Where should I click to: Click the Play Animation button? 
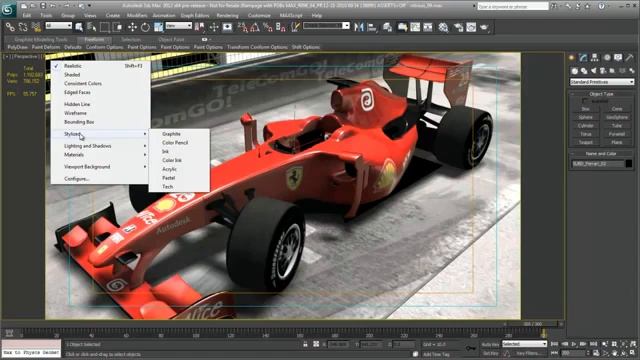click(x=573, y=344)
